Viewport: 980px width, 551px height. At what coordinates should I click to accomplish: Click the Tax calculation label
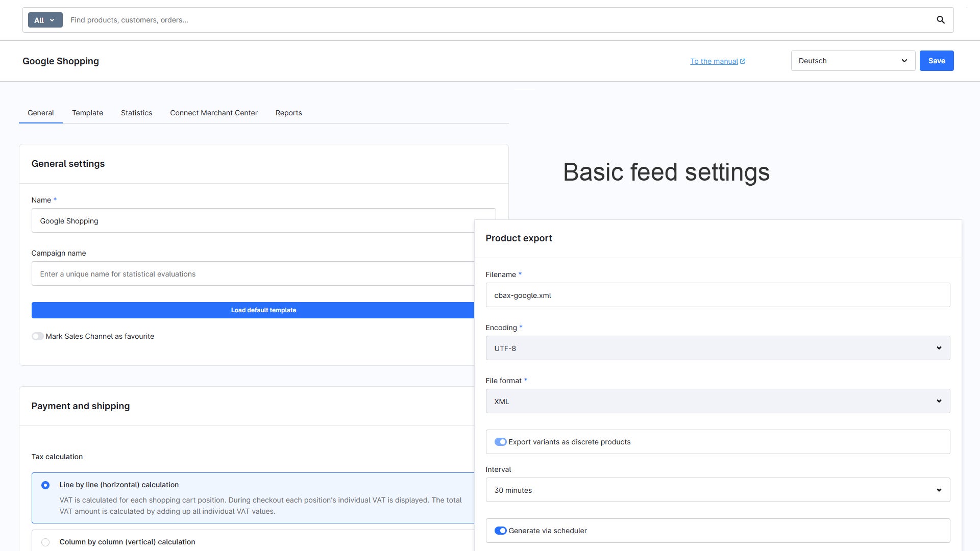pos(57,457)
